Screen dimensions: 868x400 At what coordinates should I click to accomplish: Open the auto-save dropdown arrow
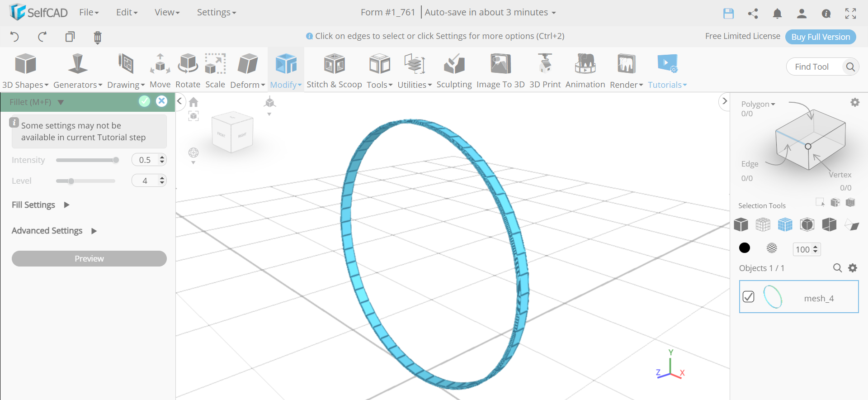click(554, 13)
